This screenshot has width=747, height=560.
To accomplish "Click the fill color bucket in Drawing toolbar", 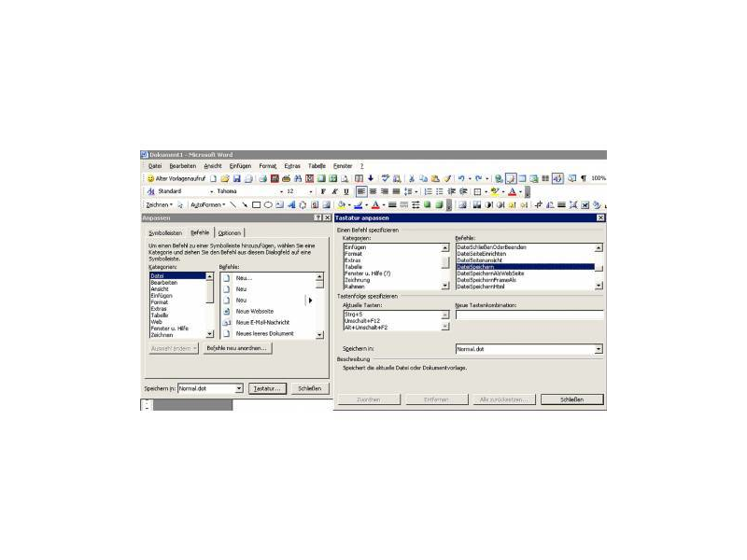I will [341, 204].
